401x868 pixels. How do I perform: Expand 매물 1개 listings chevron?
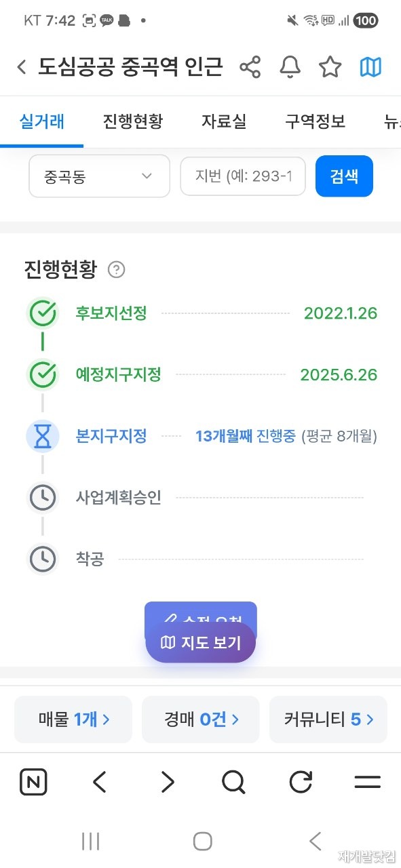(106, 719)
